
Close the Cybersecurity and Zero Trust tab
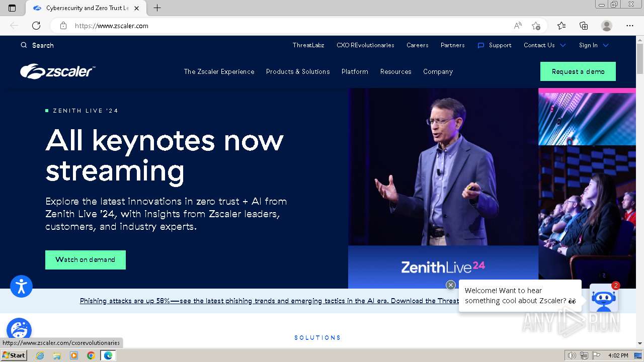(136, 8)
